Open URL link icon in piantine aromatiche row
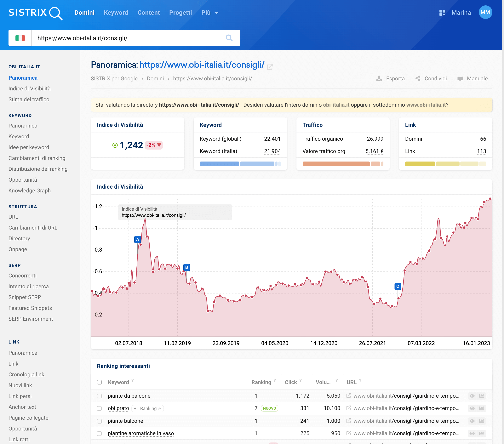 pyautogui.click(x=349, y=433)
